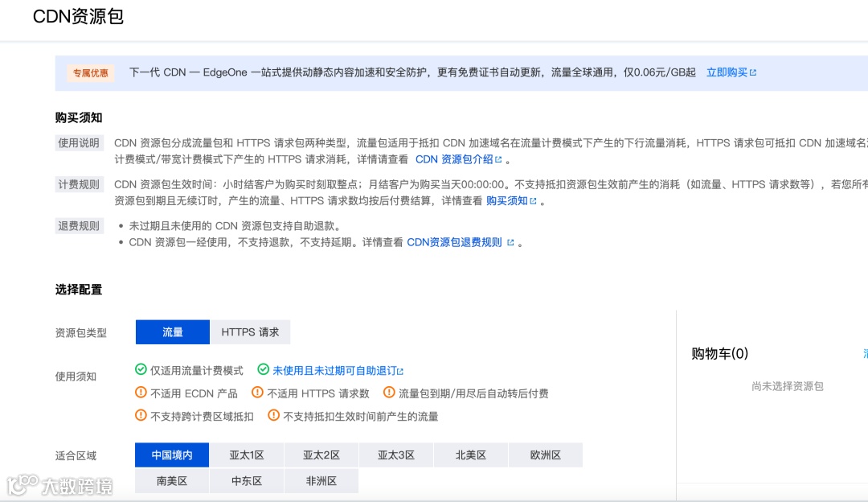The image size is (868, 502).
Task: Choose the 亚太3区 region
Action: tap(396, 455)
